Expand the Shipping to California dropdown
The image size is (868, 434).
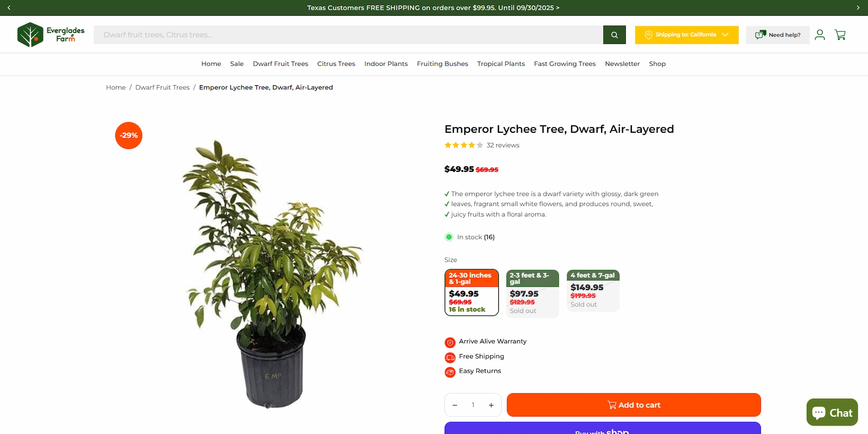[x=687, y=35]
